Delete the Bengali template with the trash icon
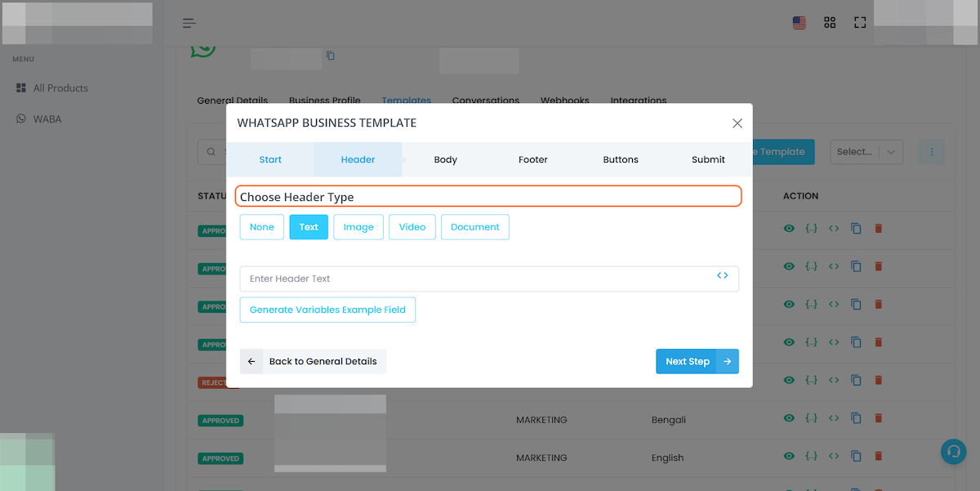The width and height of the screenshot is (980, 491). [x=879, y=418]
